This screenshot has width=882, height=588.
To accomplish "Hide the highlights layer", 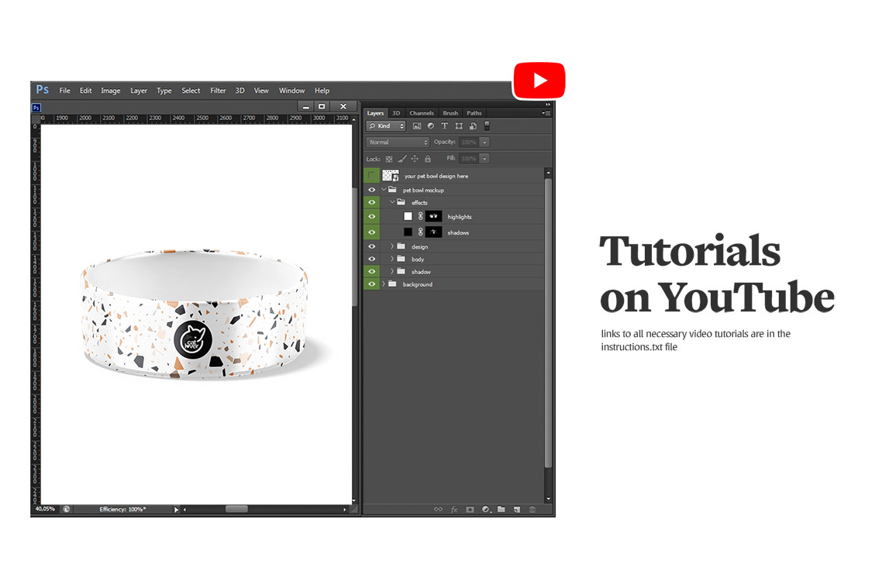I will point(372,217).
